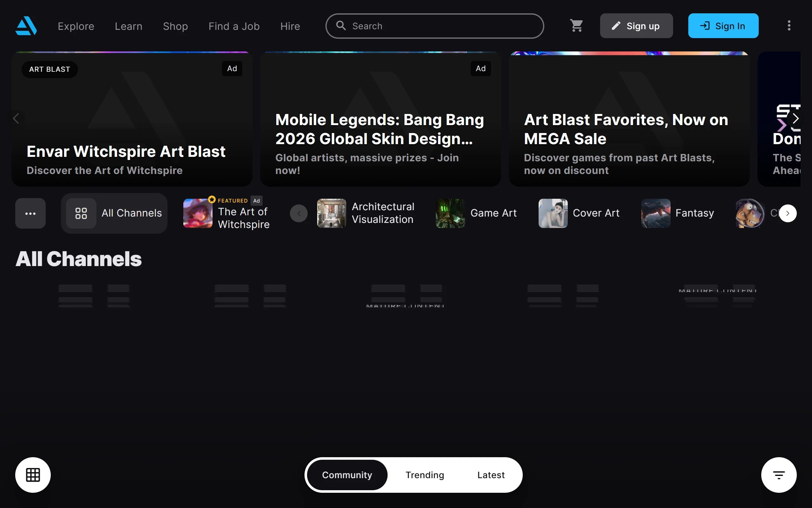Open the Fantasy channel
The image size is (812, 508).
[x=678, y=213]
